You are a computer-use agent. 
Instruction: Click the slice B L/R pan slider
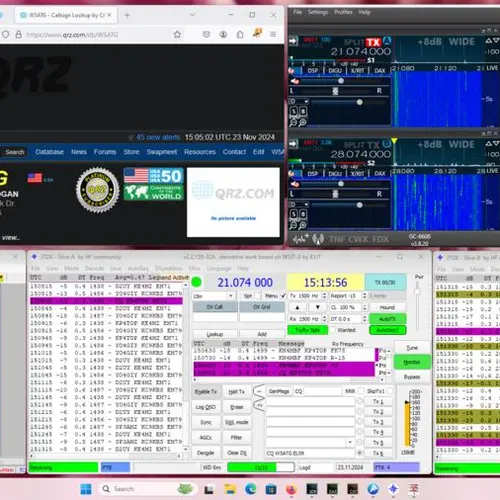point(335,194)
